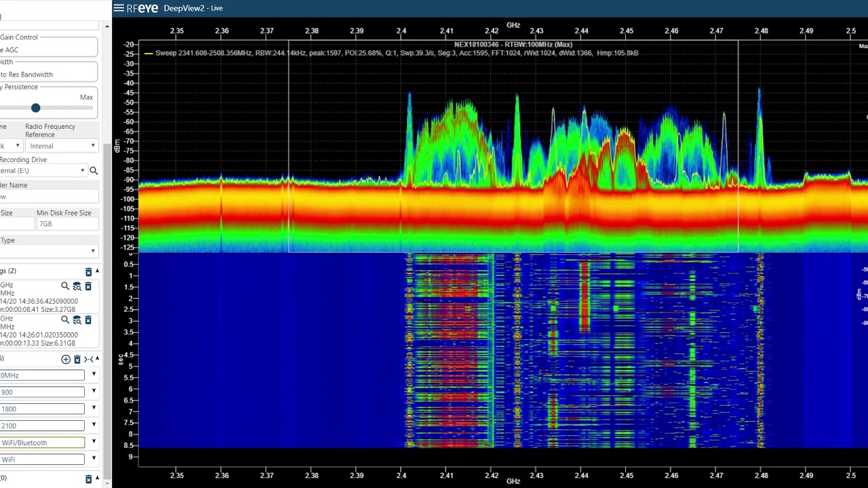Image resolution: width=868 pixels, height=488 pixels.
Task: Select the WiFi/Bluetooth preset name field
Action: click(x=42, y=443)
